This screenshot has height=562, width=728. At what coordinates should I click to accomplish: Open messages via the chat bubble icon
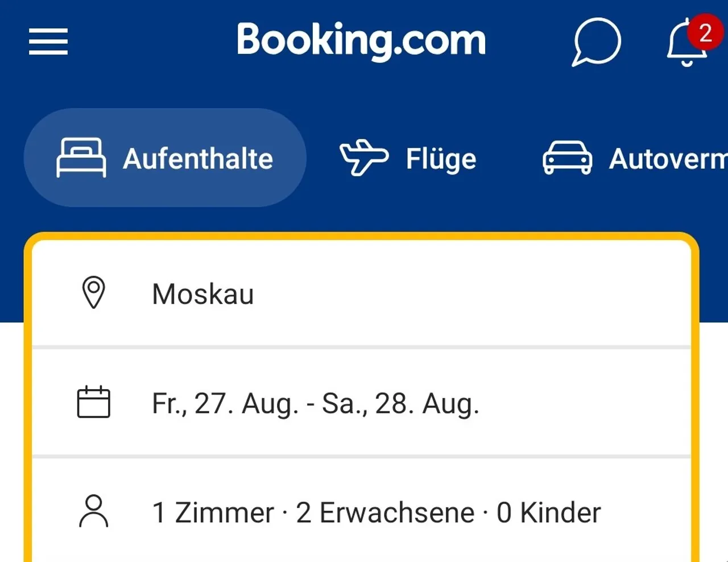tap(595, 41)
